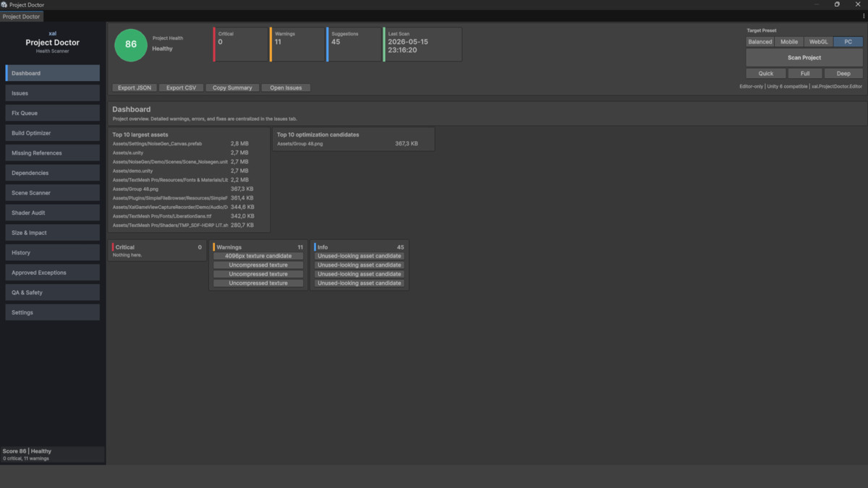Screen dimensions: 868x488
Task: Select the SimpleFileBrowser Resources asset row
Action: (190, 198)
